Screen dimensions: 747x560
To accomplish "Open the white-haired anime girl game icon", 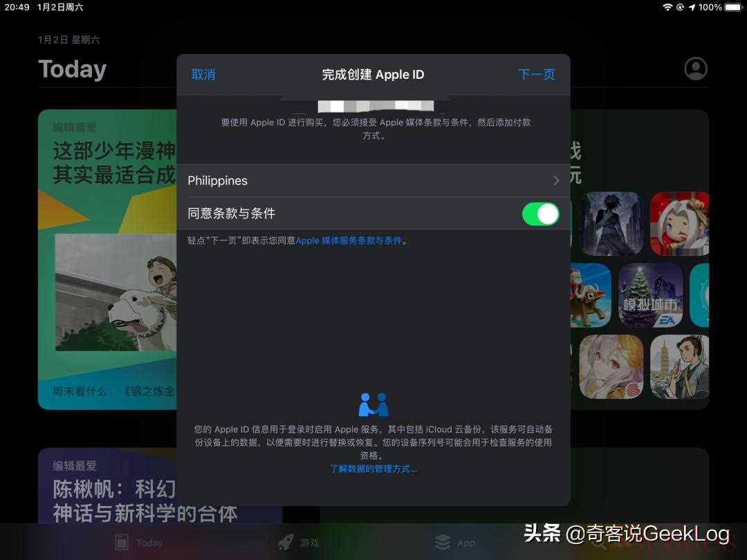I will [611, 366].
